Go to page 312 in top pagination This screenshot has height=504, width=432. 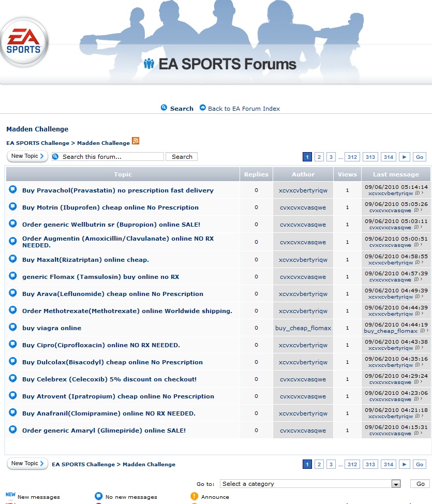click(x=352, y=157)
